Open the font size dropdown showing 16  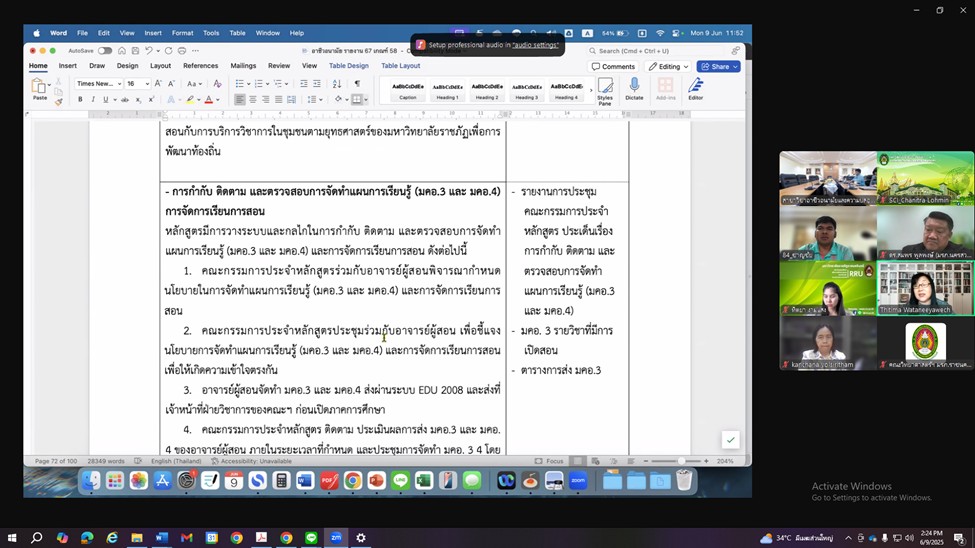click(x=137, y=84)
